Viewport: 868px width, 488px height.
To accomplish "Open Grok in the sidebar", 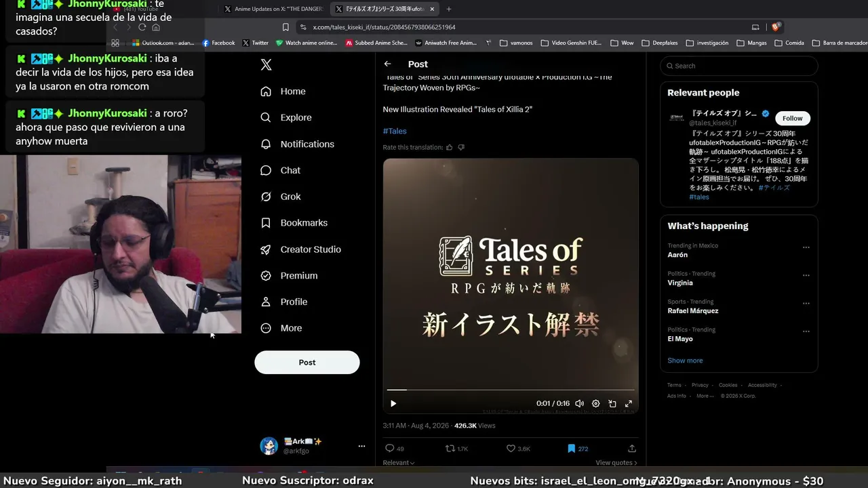I will 281,197.
